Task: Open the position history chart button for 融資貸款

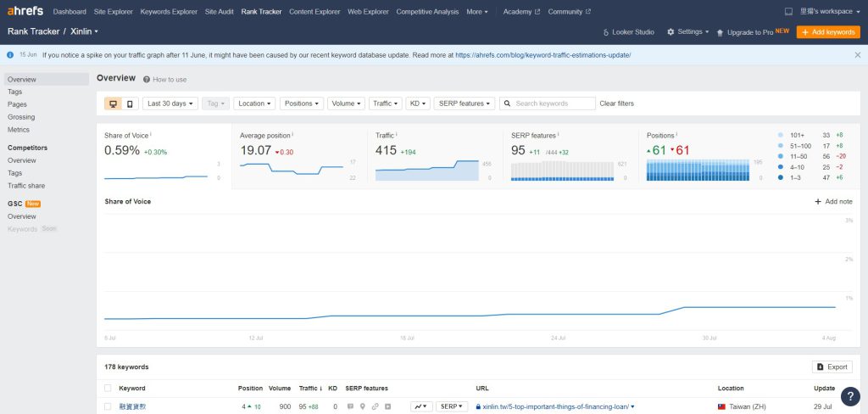Action: 422,406
